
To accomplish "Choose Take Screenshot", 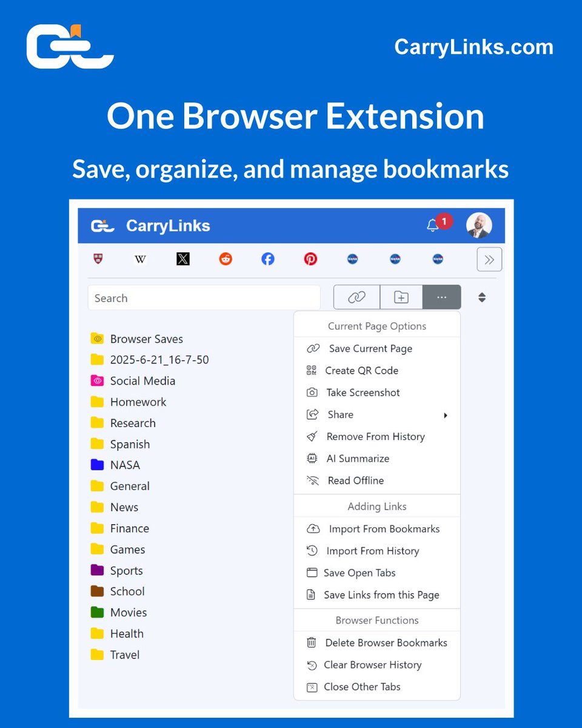I will pyautogui.click(x=377, y=393).
